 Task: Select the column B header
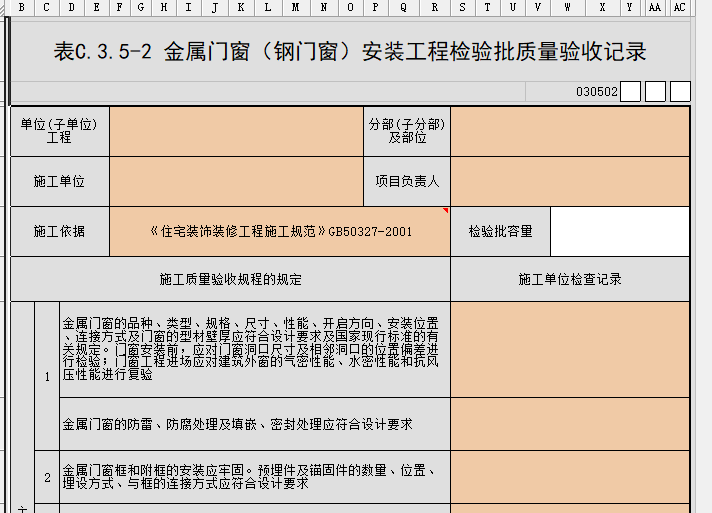(x=21, y=7)
